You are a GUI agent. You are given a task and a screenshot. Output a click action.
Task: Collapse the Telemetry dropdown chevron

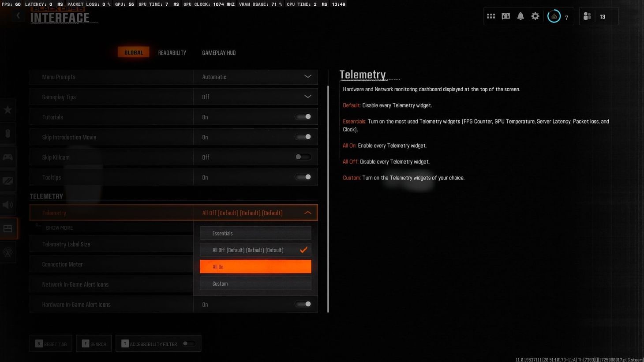pyautogui.click(x=308, y=213)
